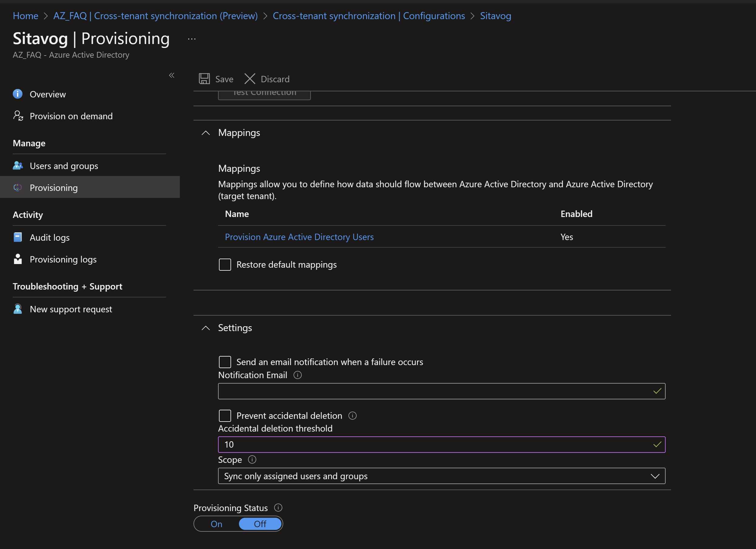This screenshot has height=549, width=756.
Task: Click the Save button label
Action: [224, 79]
